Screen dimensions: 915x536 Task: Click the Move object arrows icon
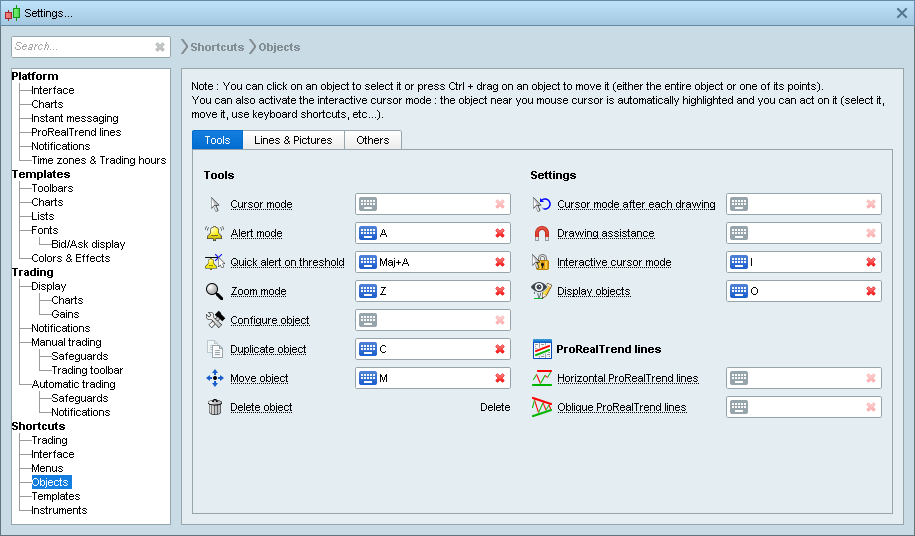[214, 379]
